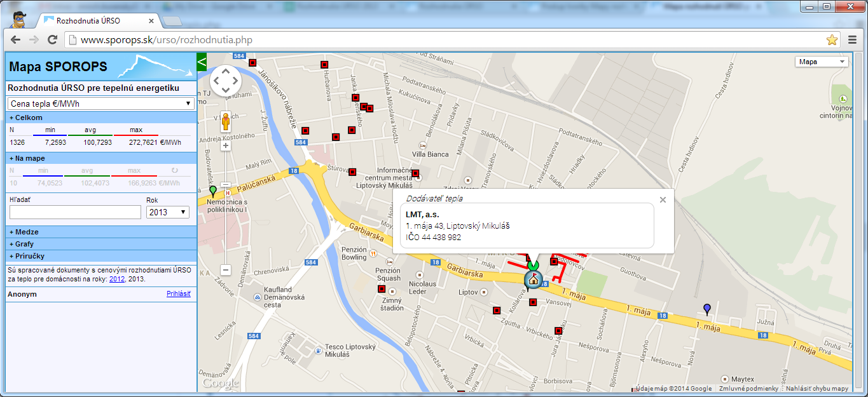Click the Vojnový cintorín green place icon
The height and width of the screenshot is (397, 868).
(843, 98)
